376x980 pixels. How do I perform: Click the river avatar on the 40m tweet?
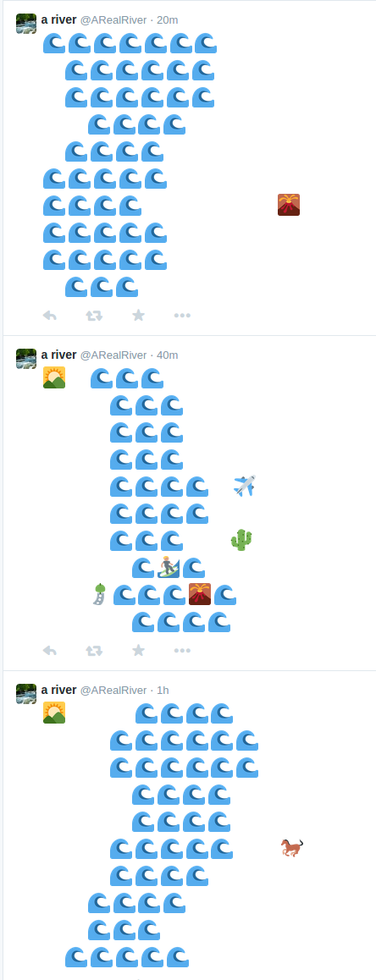[x=26, y=359]
